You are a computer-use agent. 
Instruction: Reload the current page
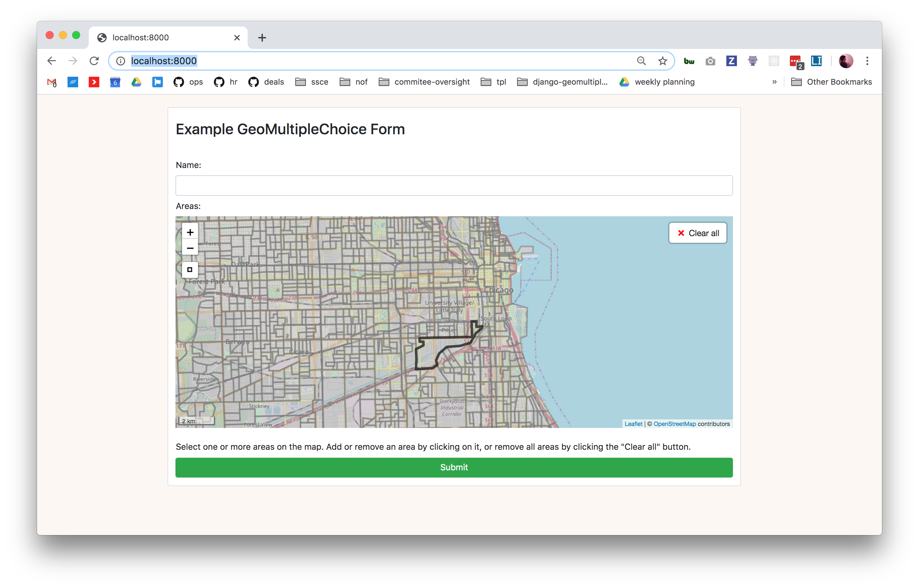(x=94, y=61)
